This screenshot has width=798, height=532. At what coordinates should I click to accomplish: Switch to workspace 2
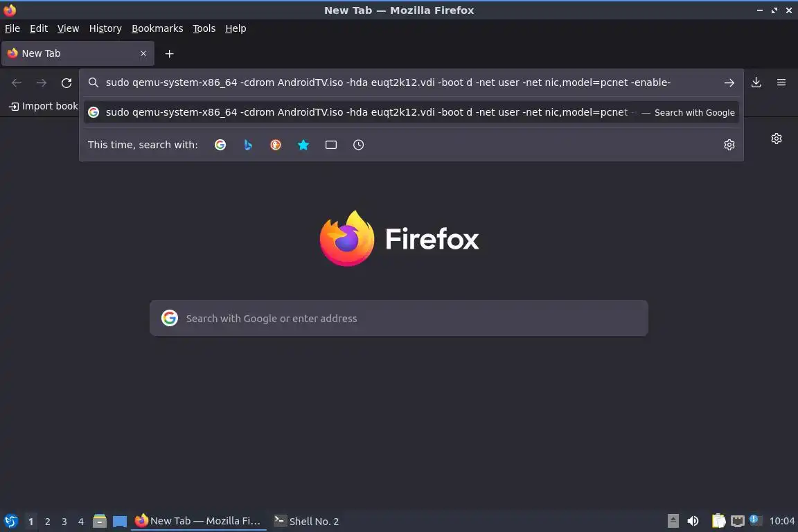47,522
